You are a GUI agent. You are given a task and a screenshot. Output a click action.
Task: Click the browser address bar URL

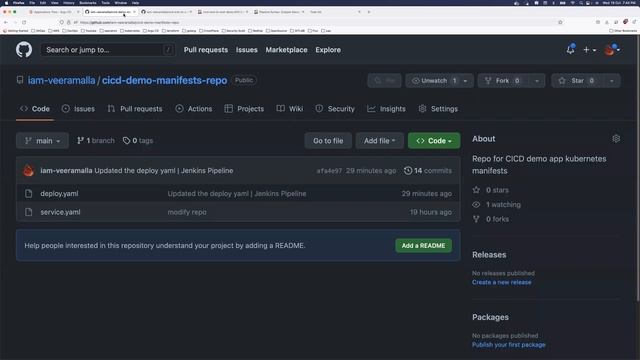tap(129, 22)
